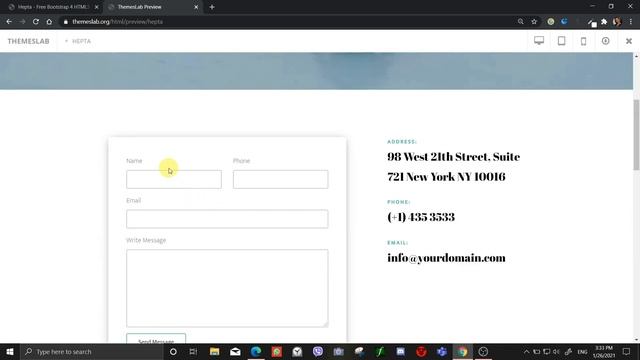Viewport: 640px width, 360px height.
Task: Open the taskbar clock and calendar
Action: (604, 351)
